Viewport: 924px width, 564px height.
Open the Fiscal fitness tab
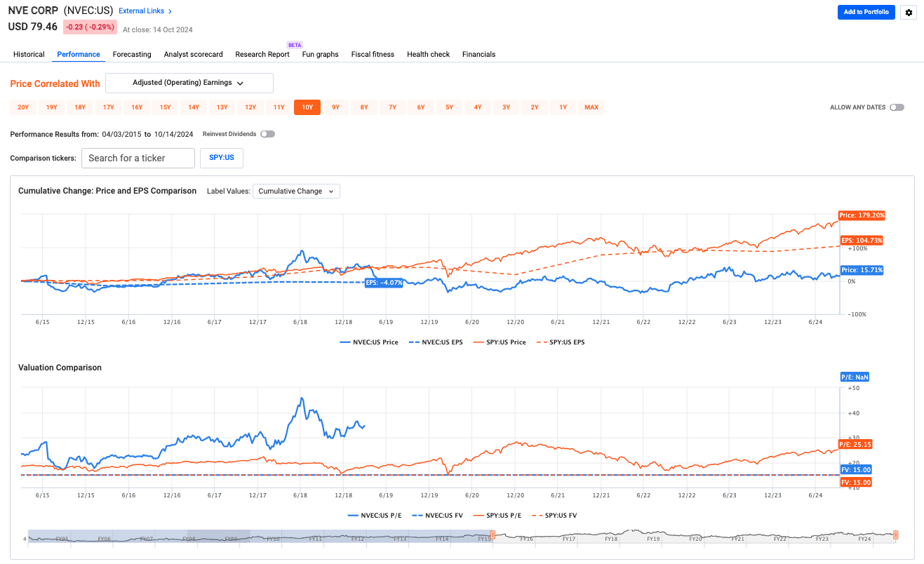tap(373, 54)
